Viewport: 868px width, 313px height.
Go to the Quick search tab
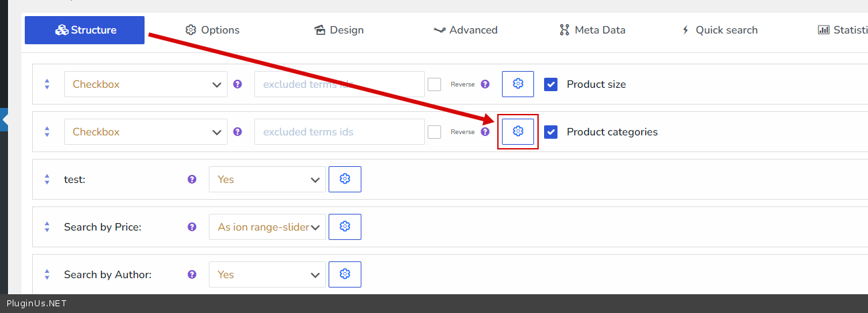click(719, 30)
